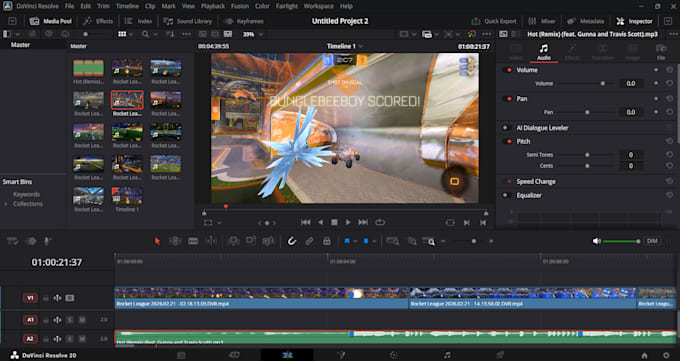Open Project Settings gear icon
This screenshot has width=680, height=361.
666,355
